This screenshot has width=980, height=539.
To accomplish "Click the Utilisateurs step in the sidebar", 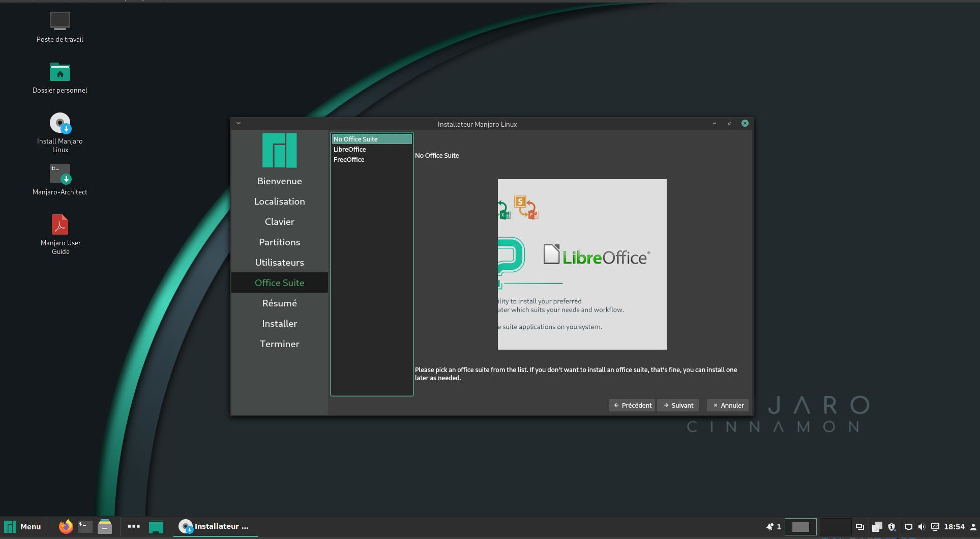I will [x=280, y=262].
